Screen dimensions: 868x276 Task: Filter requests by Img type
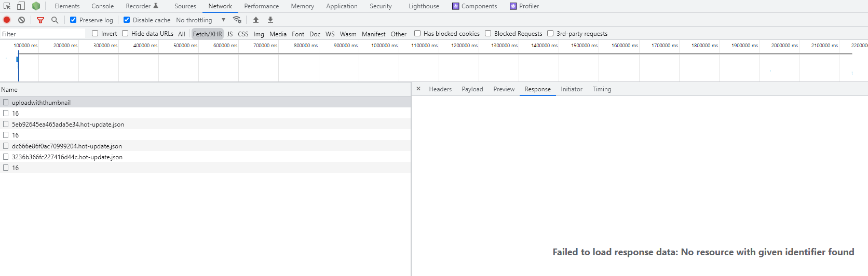click(259, 34)
